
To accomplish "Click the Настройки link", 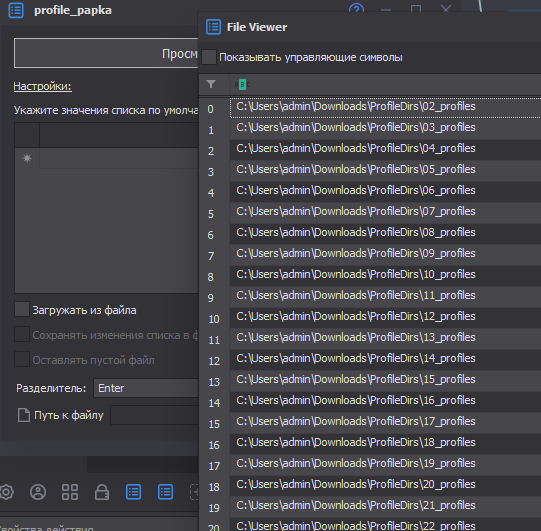I will tap(42, 86).
